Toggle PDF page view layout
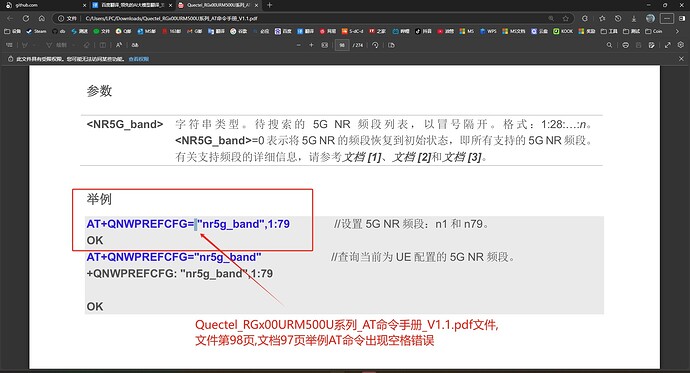 [x=103, y=45]
